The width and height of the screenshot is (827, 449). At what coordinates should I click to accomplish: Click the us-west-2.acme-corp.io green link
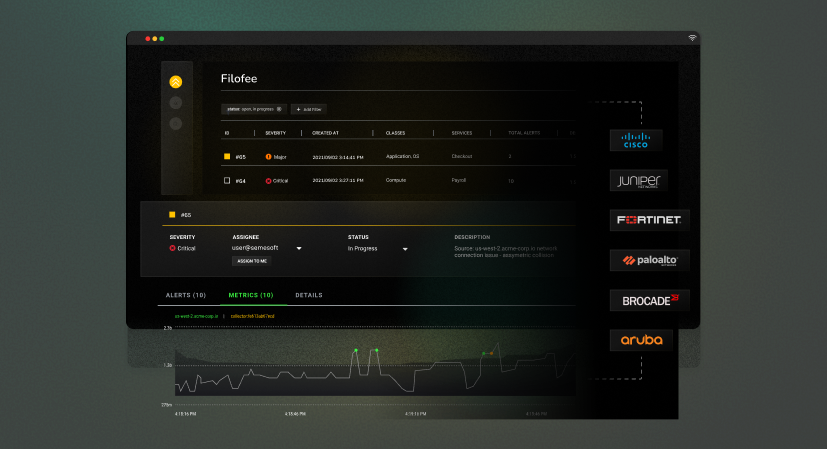pyautogui.click(x=196, y=316)
